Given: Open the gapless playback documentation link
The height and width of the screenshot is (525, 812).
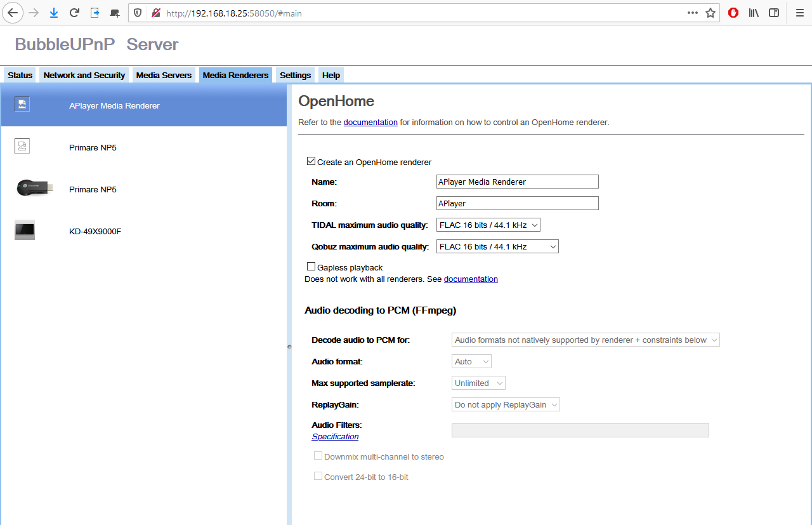Looking at the screenshot, I should click(471, 279).
